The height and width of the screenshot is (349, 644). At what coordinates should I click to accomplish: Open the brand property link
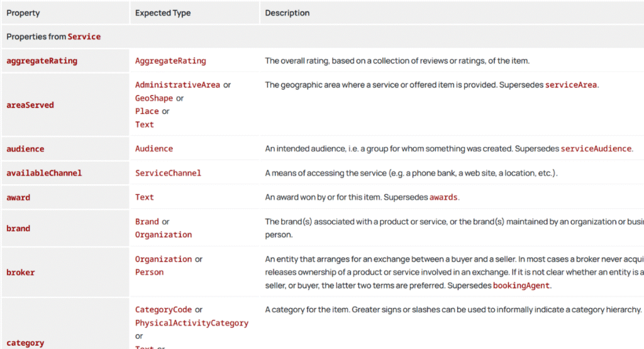pyautogui.click(x=18, y=228)
